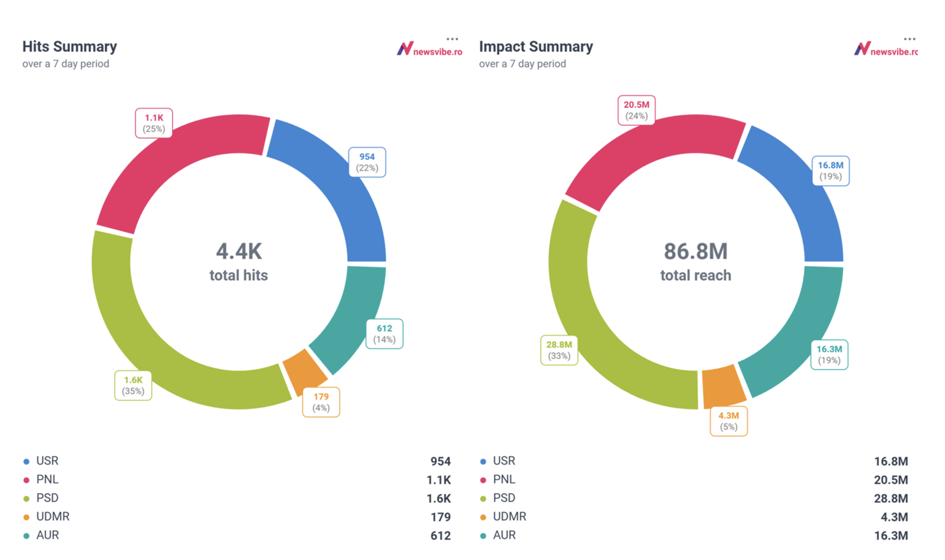945x560 pixels.
Task: Click AUR legend entry in Impact Summary
Action: point(504,535)
